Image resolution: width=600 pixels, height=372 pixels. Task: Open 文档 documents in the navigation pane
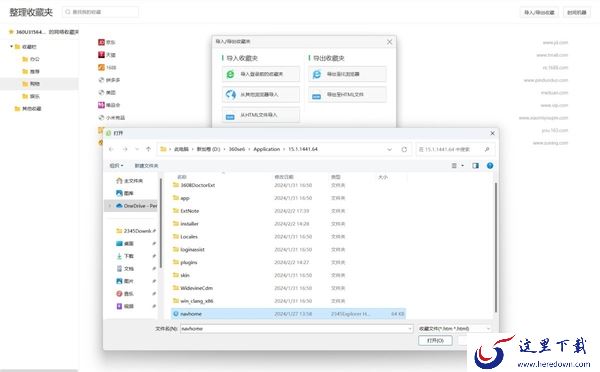coord(125,269)
